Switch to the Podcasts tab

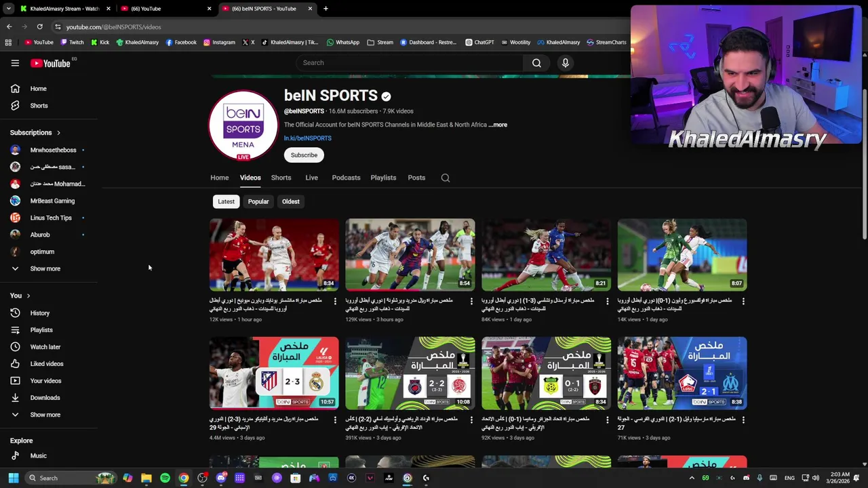pos(346,178)
